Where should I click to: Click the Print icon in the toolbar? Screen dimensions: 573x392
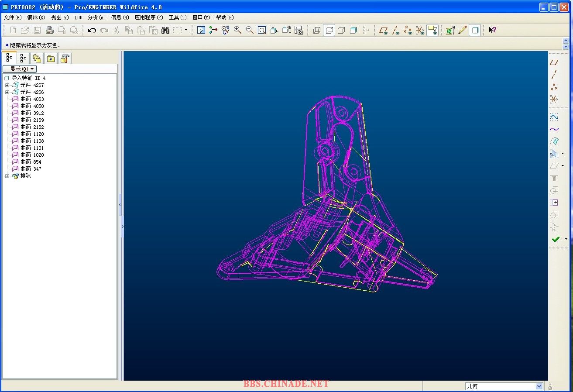50,30
